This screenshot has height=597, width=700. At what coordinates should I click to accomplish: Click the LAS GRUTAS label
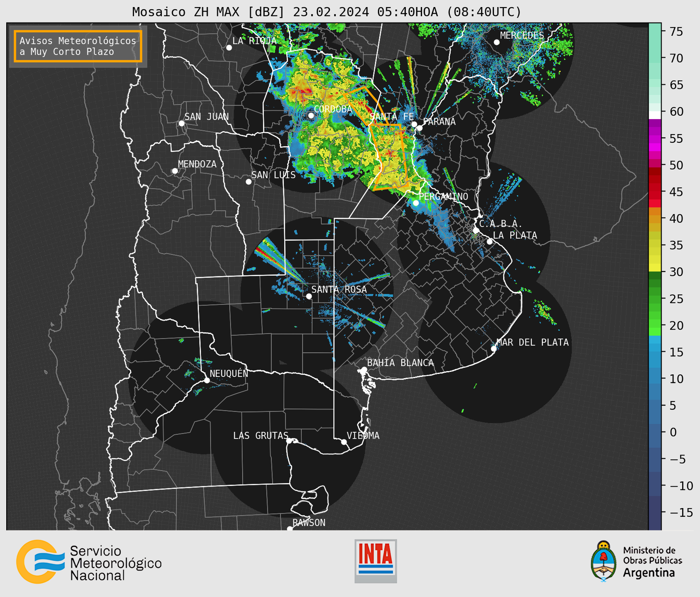[261, 436]
